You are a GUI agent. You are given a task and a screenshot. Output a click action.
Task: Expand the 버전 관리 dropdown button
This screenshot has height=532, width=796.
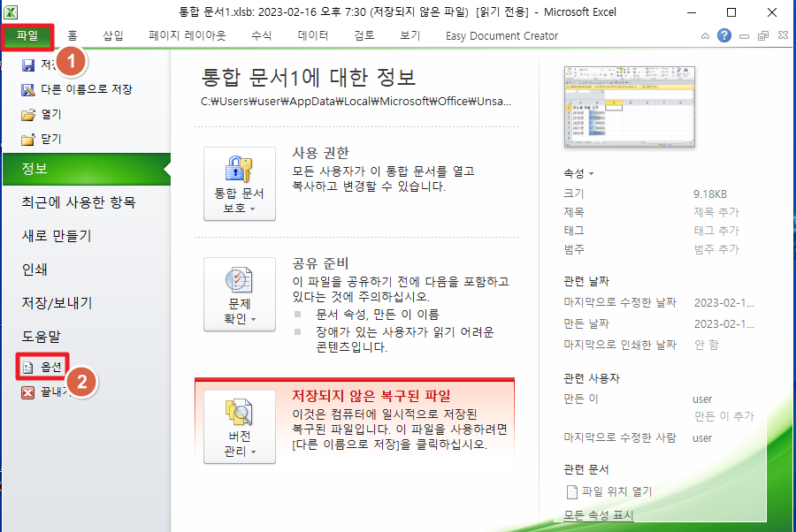tap(240, 427)
